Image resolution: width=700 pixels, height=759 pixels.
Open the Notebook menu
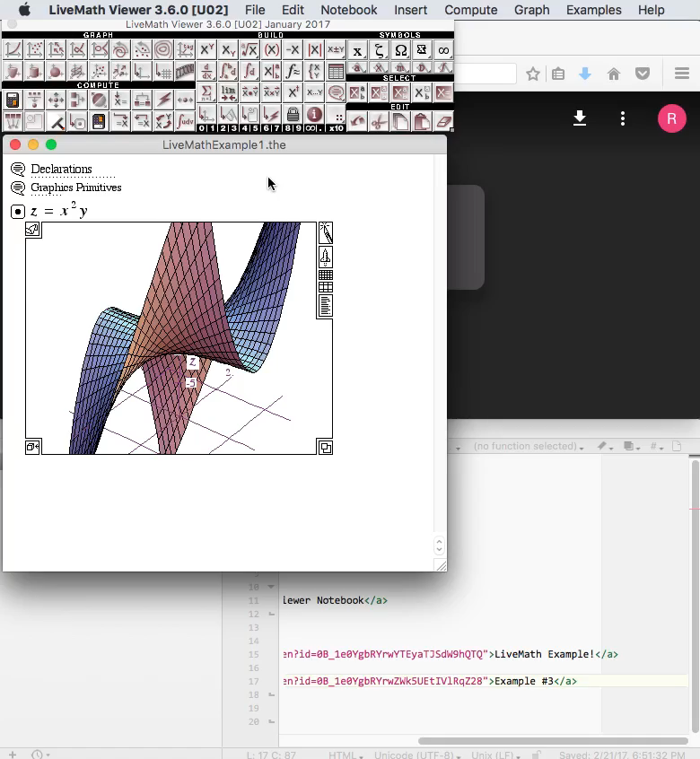348,10
